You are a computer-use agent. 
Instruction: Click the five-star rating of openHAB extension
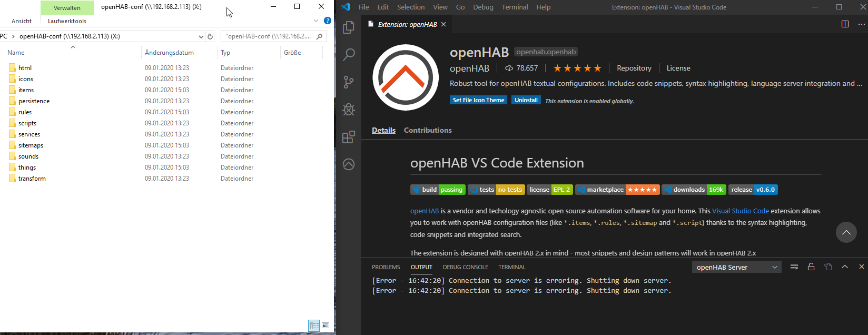[x=577, y=68]
